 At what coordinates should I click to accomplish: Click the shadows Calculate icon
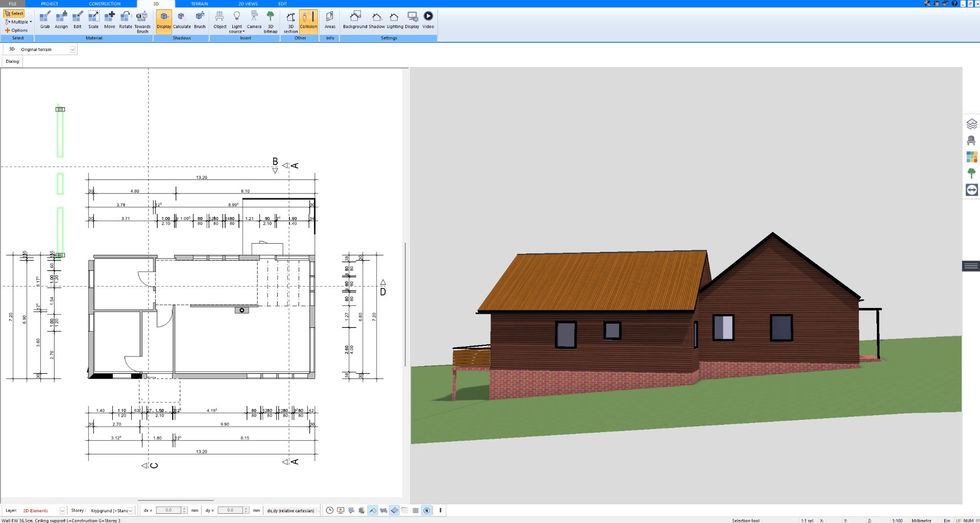(x=182, y=20)
